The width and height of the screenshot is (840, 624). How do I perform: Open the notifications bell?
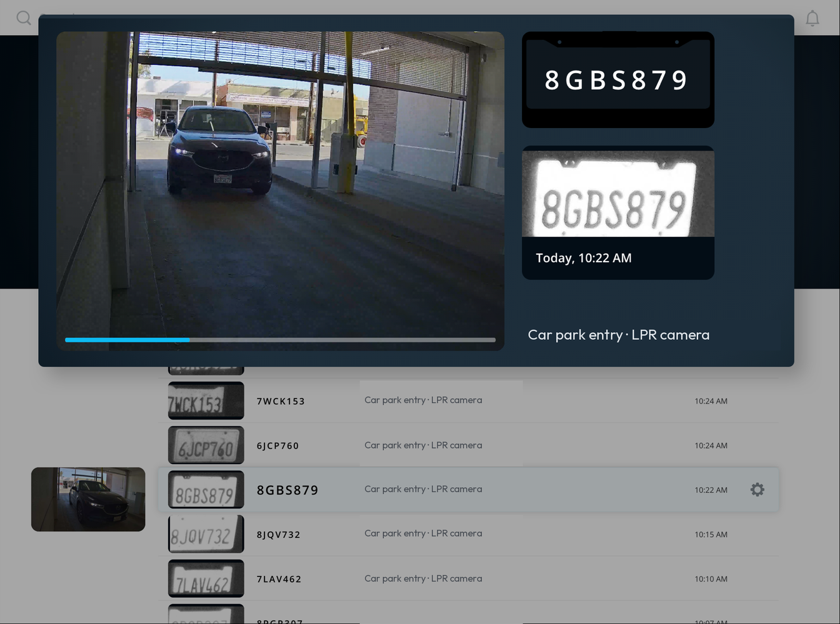(812, 18)
